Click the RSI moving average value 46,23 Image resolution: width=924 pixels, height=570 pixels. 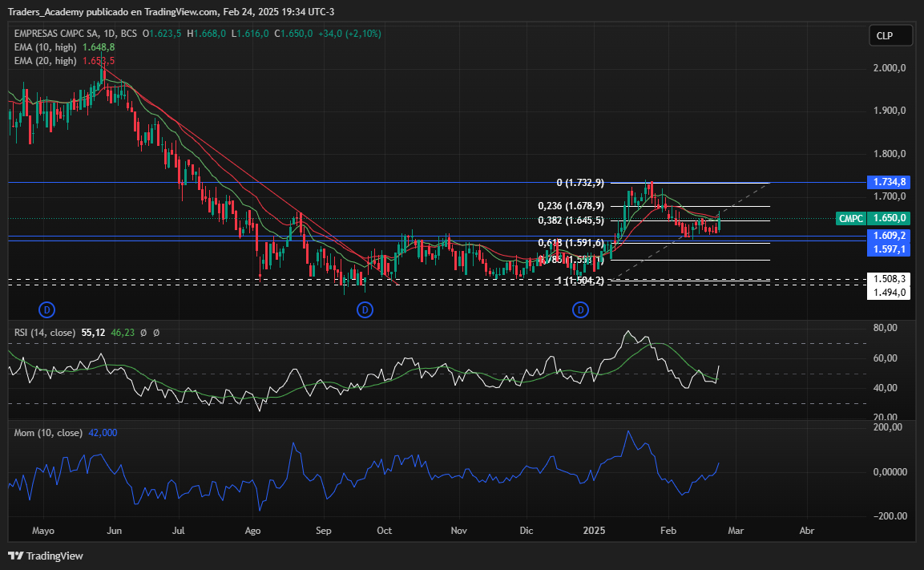123,333
